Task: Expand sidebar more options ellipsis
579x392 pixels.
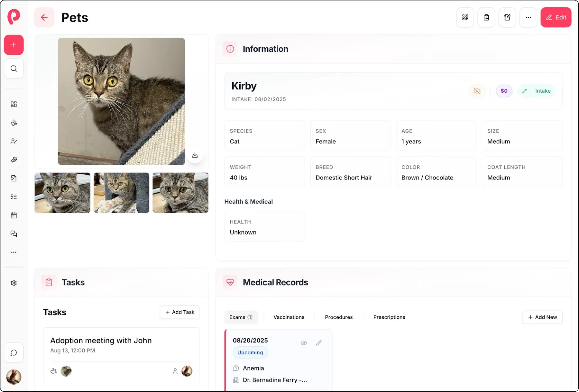Action: tap(14, 252)
